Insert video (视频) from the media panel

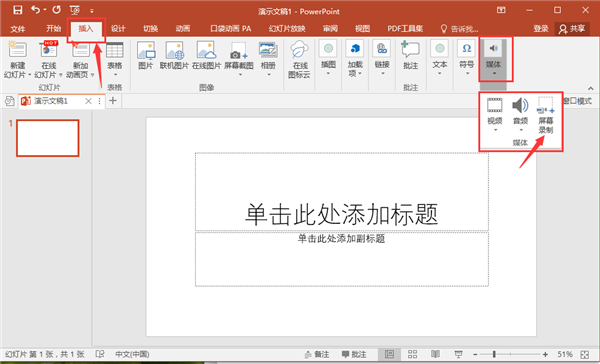494,114
